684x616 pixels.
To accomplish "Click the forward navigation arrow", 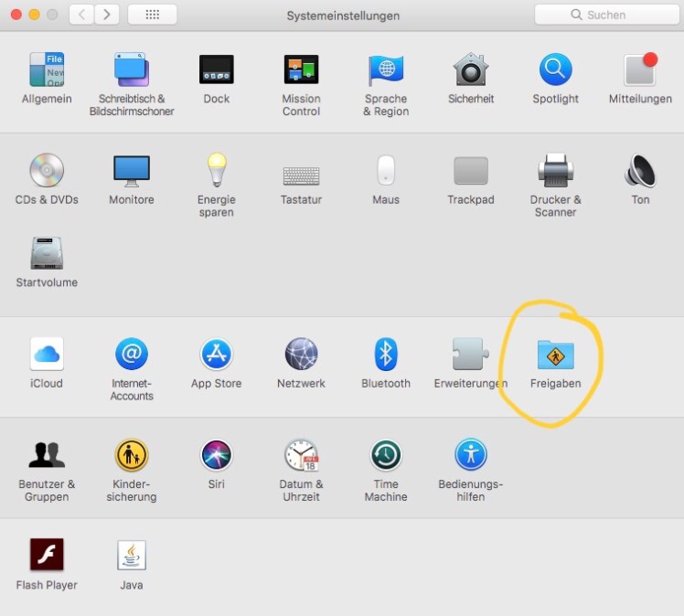I will coord(107,15).
